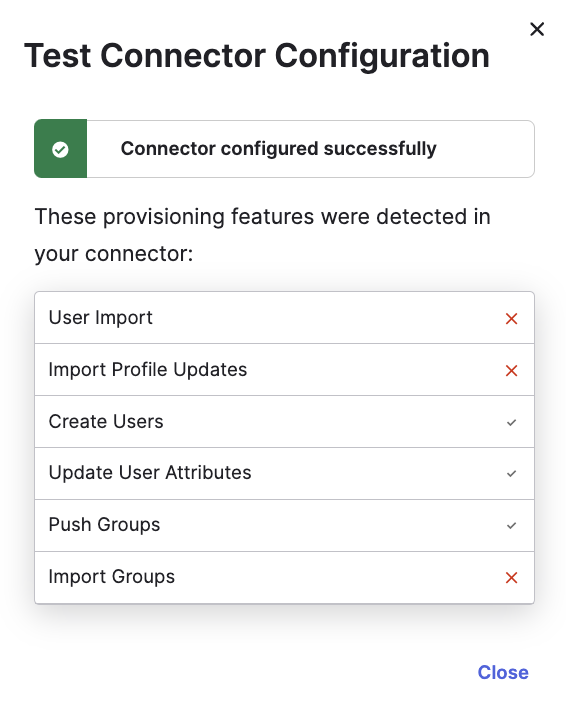Select the Import Groups row label
Screen dimensions: 566x702
[112, 577]
